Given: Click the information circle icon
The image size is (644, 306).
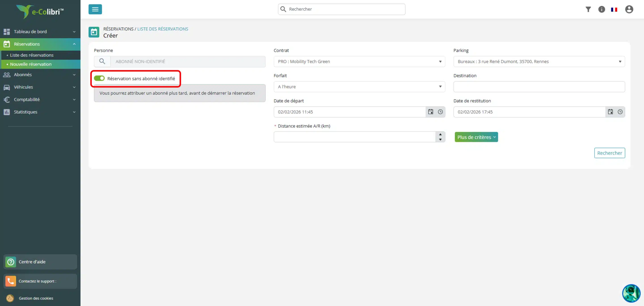Looking at the screenshot, I should [x=601, y=9].
